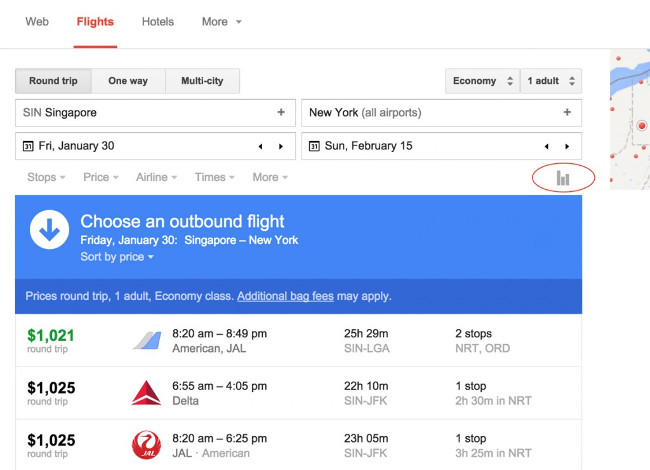Select the $1,021 American, JAL flight

point(298,340)
